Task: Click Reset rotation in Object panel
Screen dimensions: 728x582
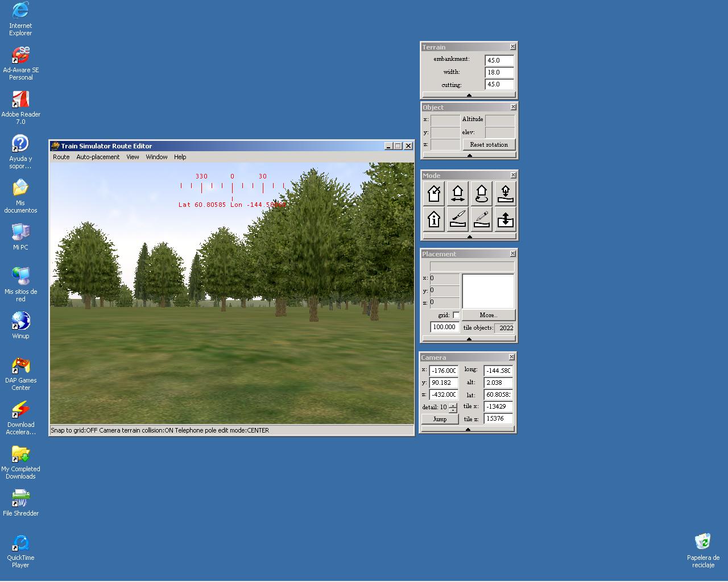Action: click(x=489, y=144)
